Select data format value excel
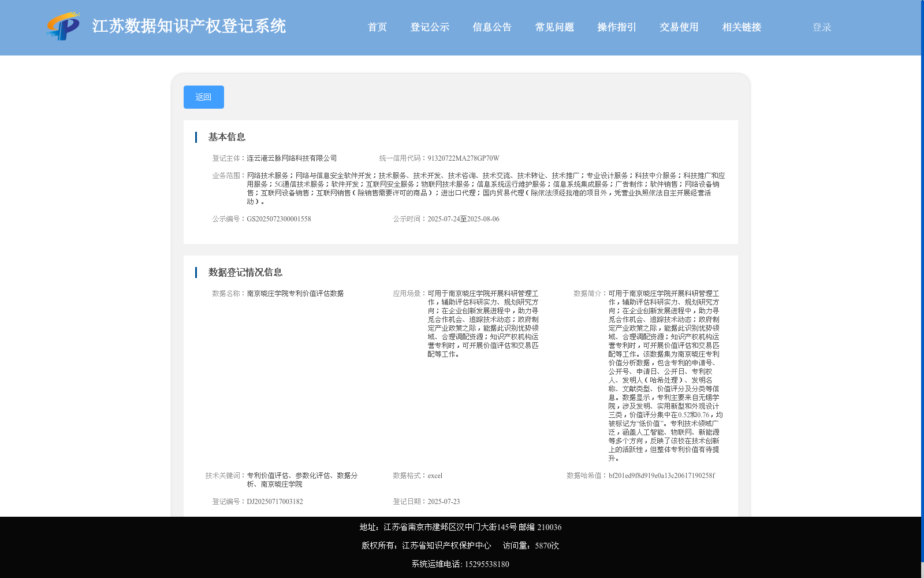This screenshot has width=924, height=578. (435, 476)
